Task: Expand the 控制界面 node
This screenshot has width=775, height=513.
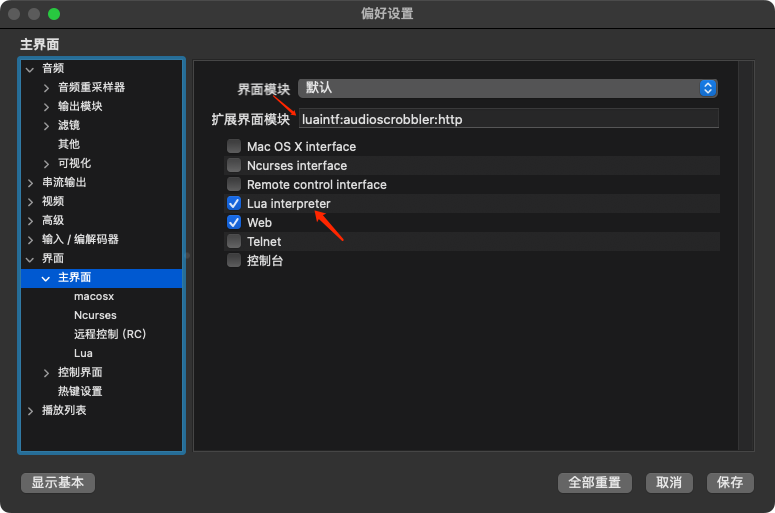Action: pos(46,373)
